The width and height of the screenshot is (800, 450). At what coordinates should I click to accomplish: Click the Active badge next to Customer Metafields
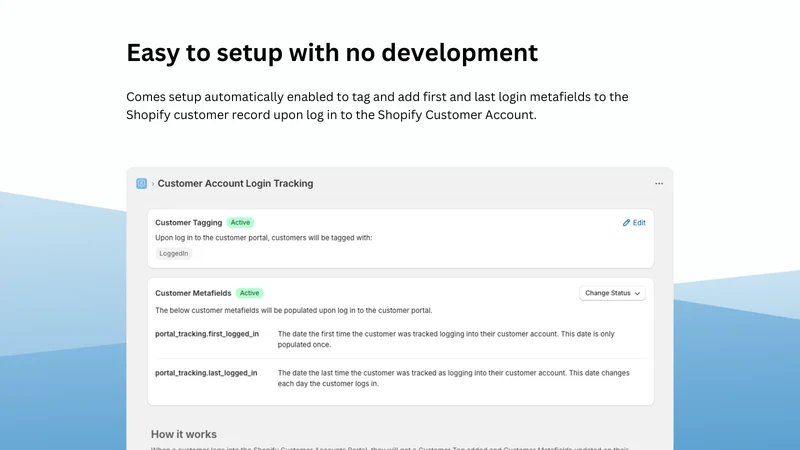point(249,293)
